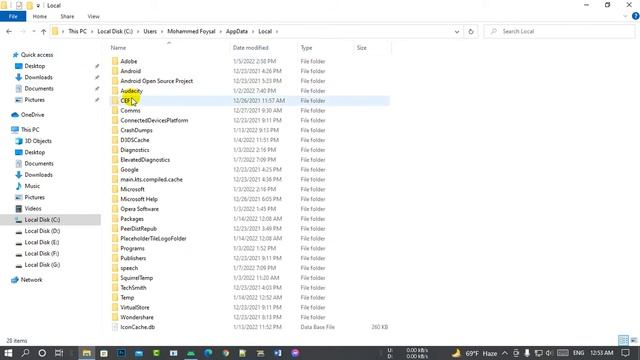Select the Opera Software folder name
Viewport: 640px width, 360px height.
click(x=140, y=209)
